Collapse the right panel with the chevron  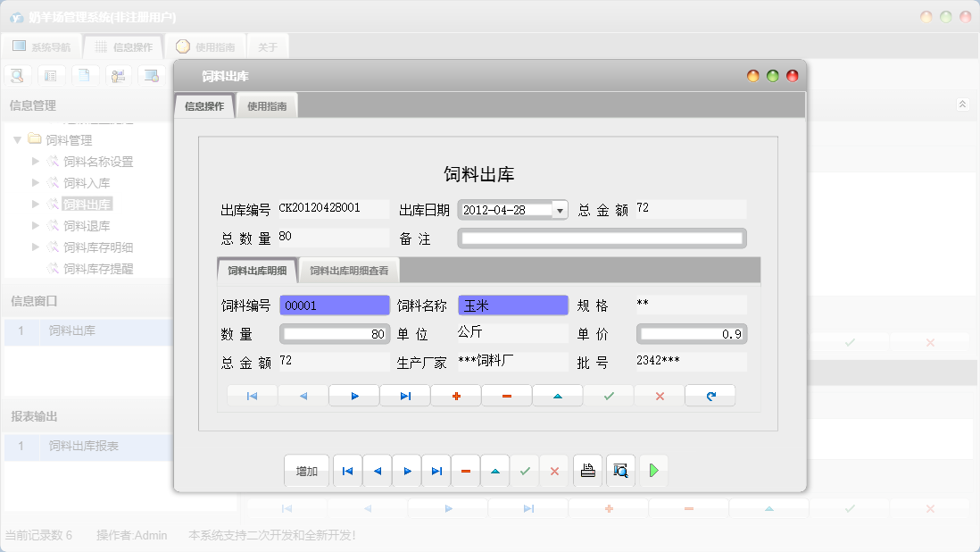pyautogui.click(x=962, y=104)
